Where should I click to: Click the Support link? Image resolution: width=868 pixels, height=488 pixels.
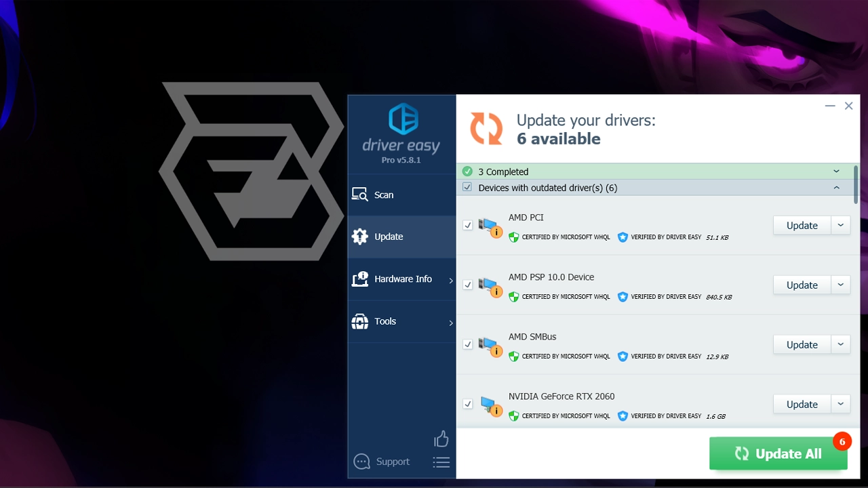[393, 462]
